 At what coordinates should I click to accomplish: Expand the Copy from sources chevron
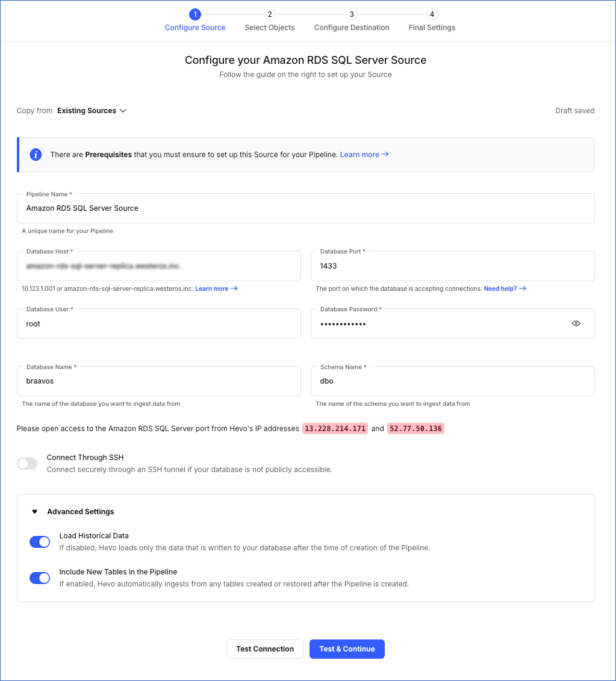[x=123, y=110]
